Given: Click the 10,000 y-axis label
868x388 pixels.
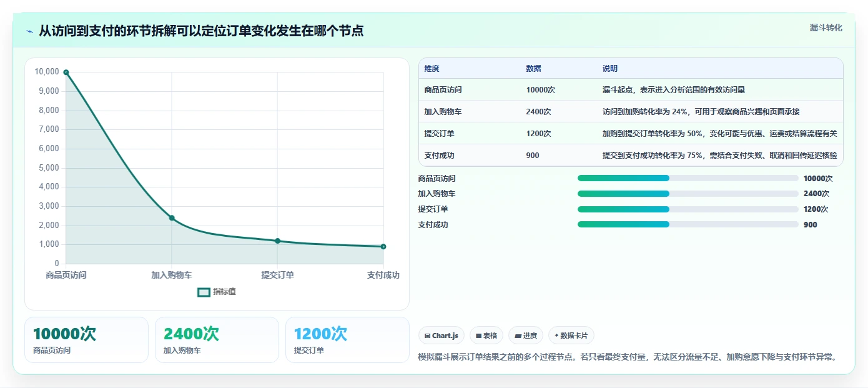Looking at the screenshot, I should (47, 72).
